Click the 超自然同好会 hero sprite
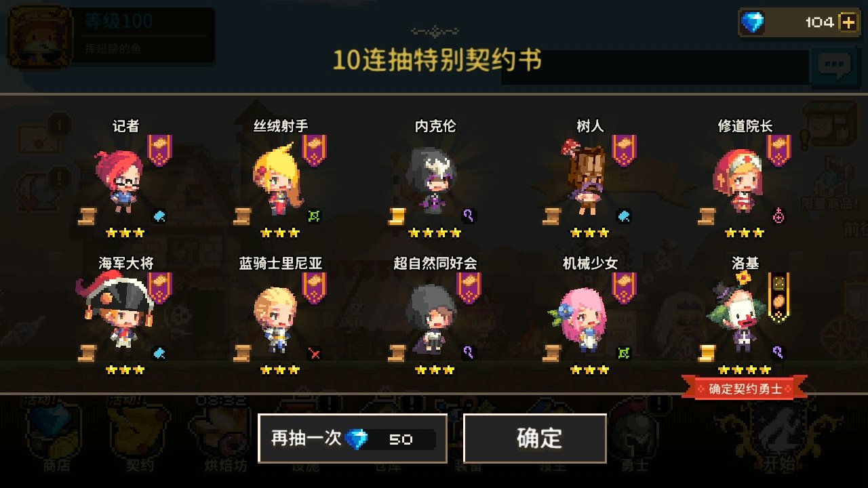The width and height of the screenshot is (868, 488). (432, 319)
